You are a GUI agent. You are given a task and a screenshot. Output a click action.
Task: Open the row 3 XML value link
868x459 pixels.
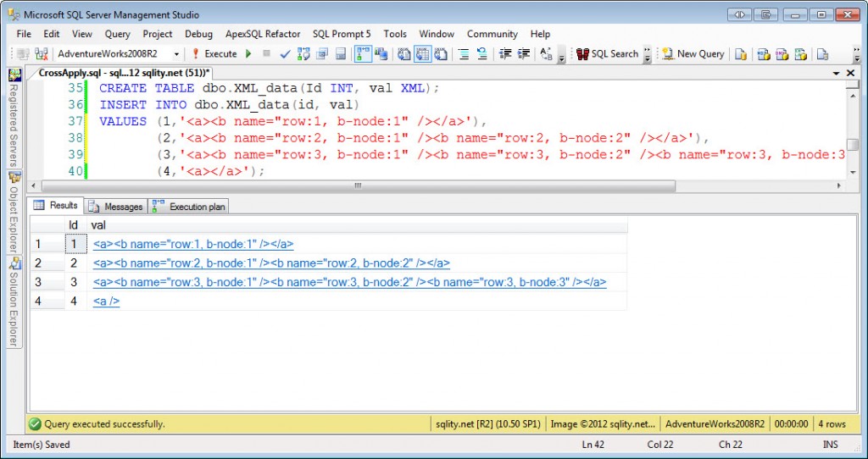pos(350,282)
